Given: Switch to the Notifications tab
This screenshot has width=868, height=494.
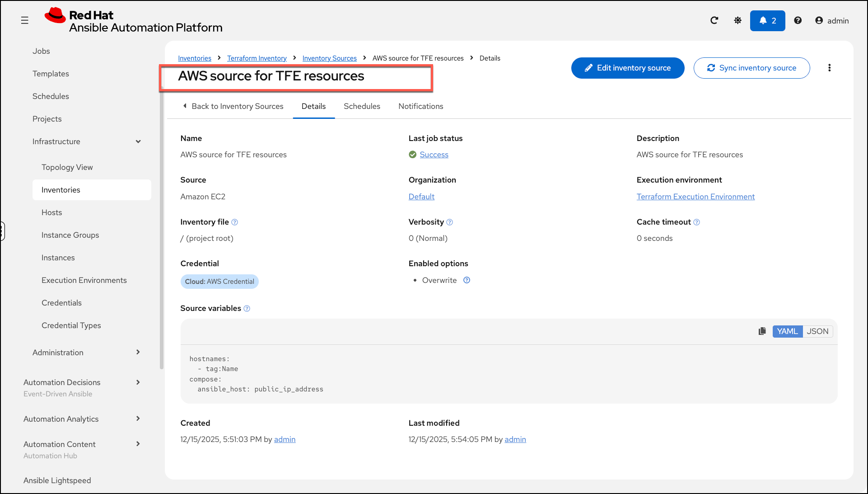Looking at the screenshot, I should tap(420, 106).
